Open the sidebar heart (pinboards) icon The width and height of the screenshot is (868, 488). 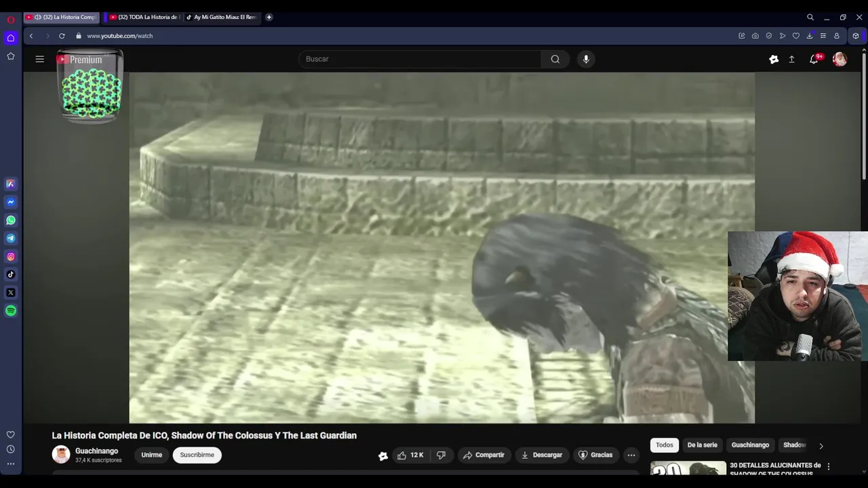(x=11, y=434)
